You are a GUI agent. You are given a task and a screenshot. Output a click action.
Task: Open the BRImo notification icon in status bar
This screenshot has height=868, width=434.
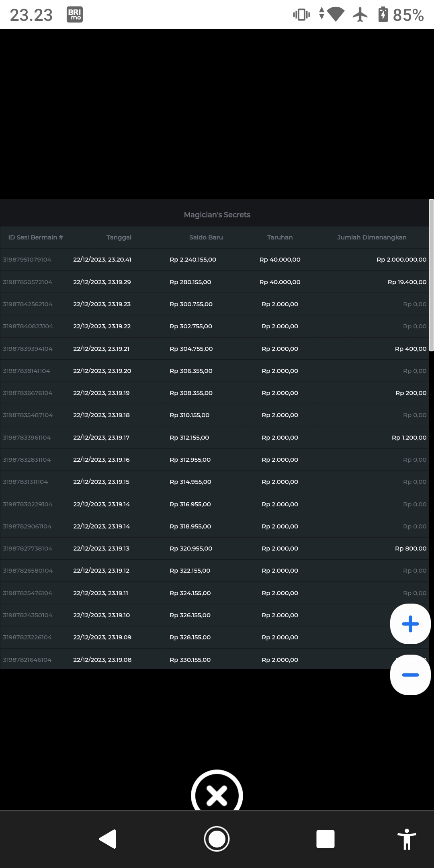[x=75, y=14]
